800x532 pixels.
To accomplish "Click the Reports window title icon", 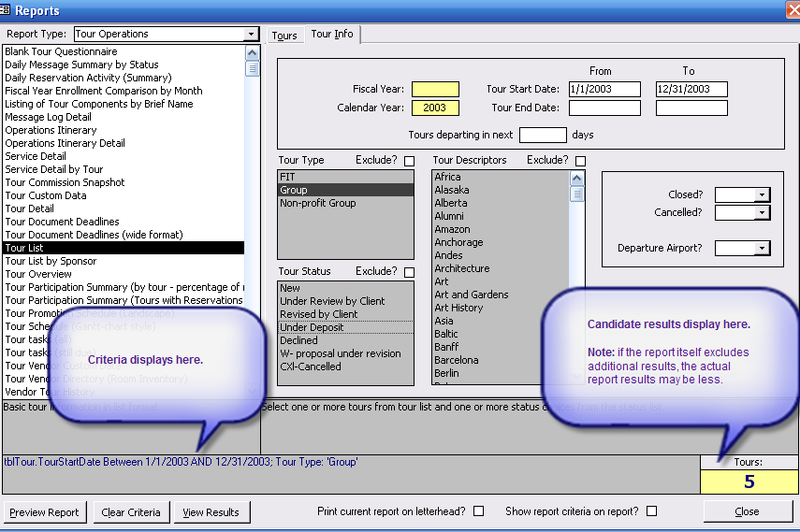I will click(x=6, y=10).
